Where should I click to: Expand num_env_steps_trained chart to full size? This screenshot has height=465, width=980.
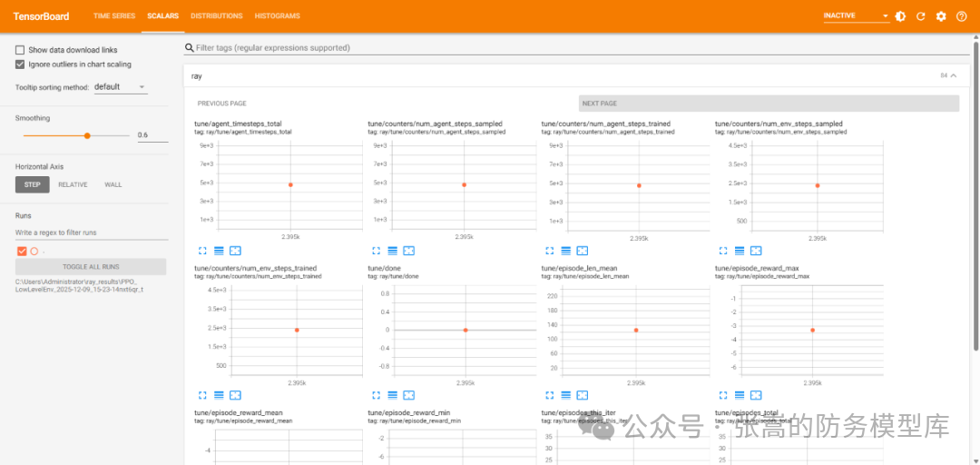[202, 396]
